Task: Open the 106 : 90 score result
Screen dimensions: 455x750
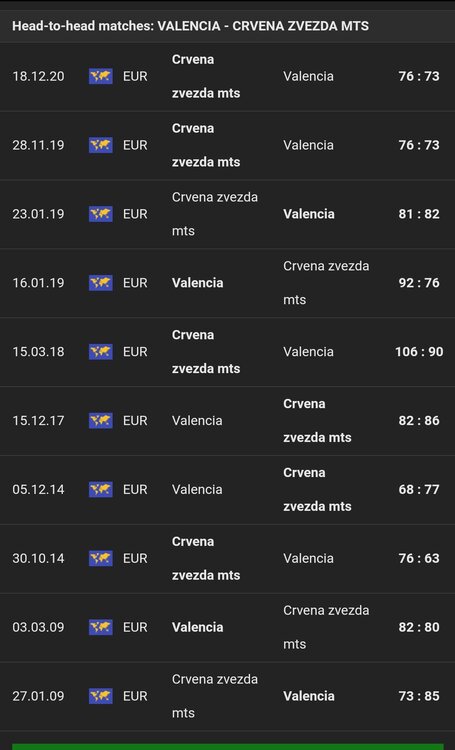Action: tap(419, 352)
